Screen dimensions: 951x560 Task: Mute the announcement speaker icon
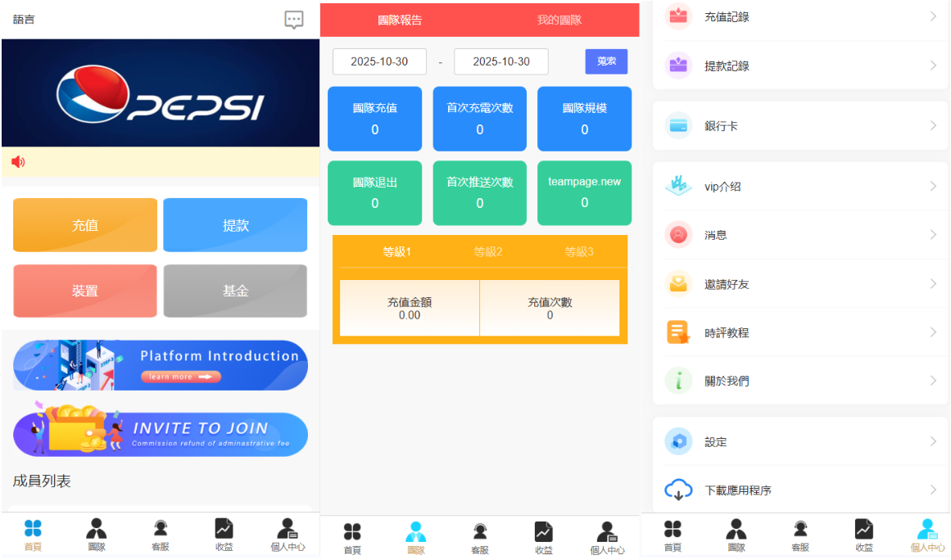pos(17,161)
